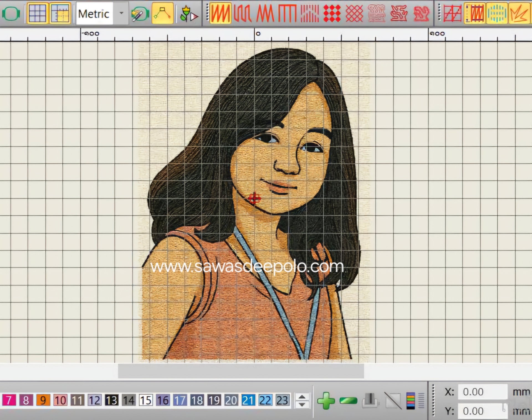Click the color palette up/down stepper
This screenshot has height=420, width=532.
(302, 400)
